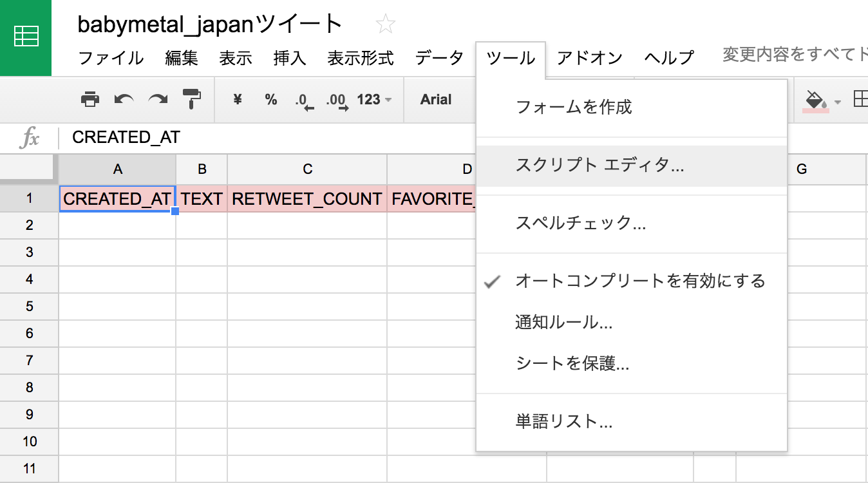
Task: Select the paint format roller
Action: coord(191,99)
